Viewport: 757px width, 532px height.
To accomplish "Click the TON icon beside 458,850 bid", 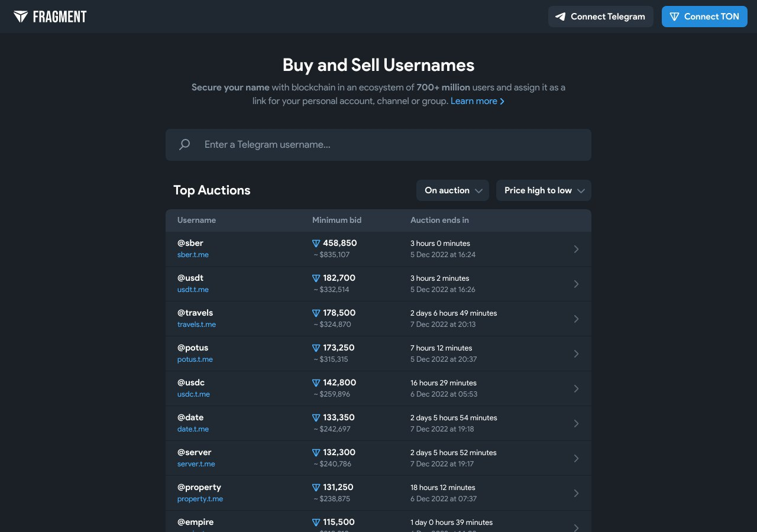I will 316,244.
